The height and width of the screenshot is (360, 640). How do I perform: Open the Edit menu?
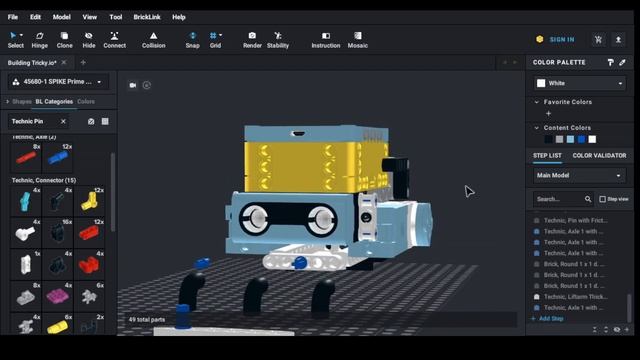click(x=35, y=17)
